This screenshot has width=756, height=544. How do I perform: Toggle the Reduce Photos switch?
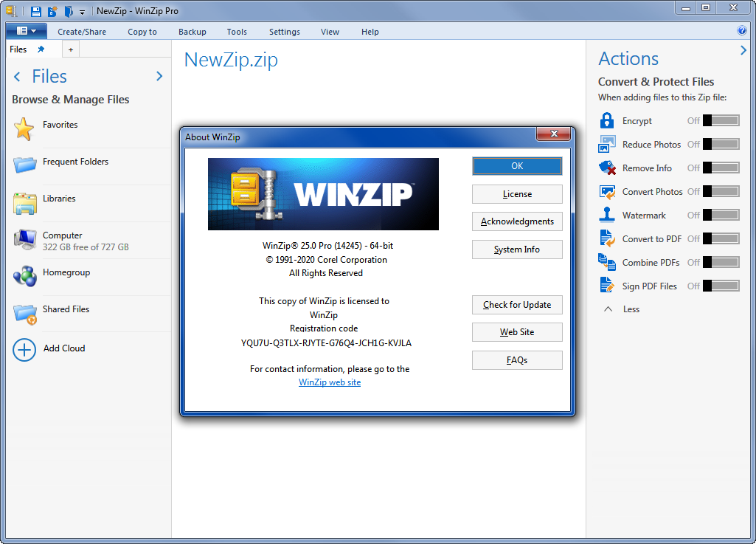point(721,144)
